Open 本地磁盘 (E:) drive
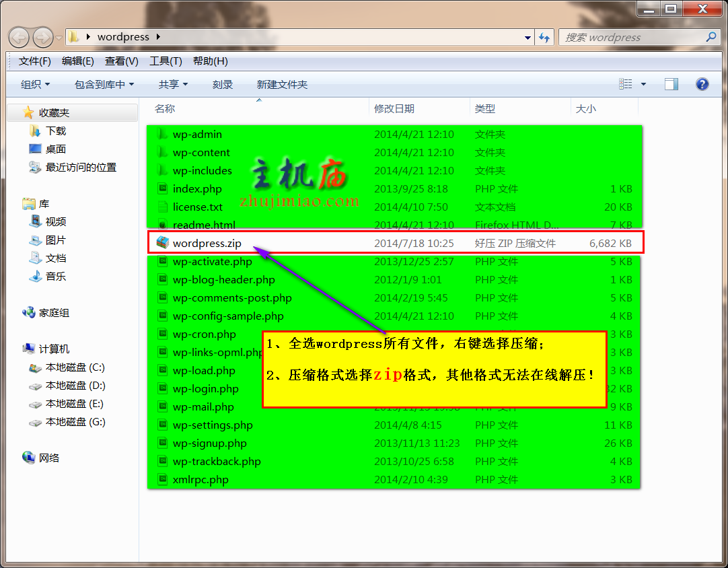Image resolution: width=728 pixels, height=568 pixels. click(x=74, y=404)
